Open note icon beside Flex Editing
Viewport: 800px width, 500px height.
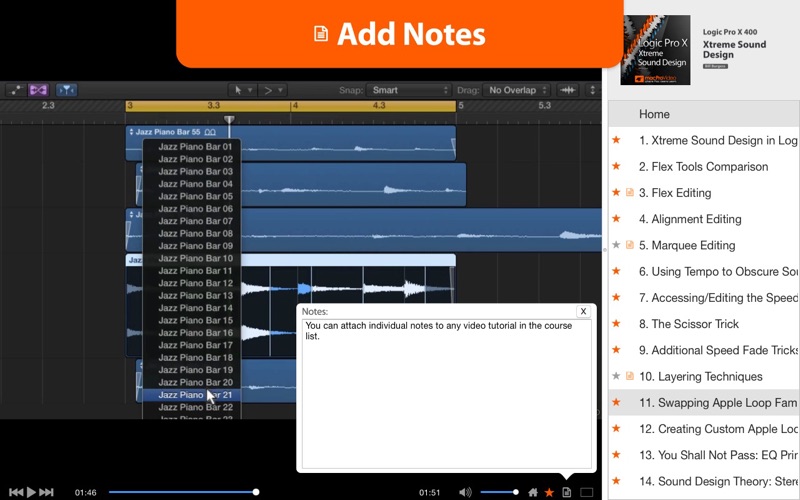pos(630,193)
